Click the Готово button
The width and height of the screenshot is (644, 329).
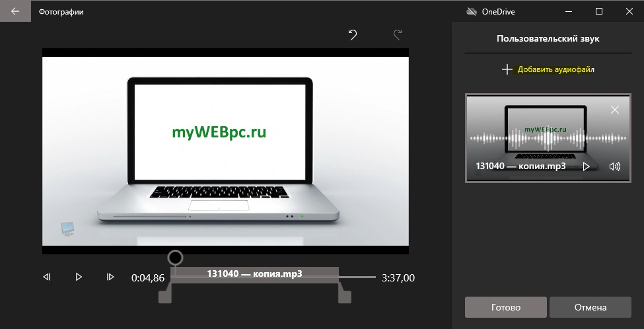pos(505,307)
